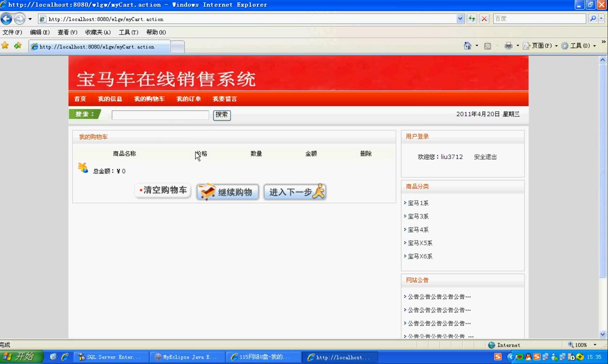Click the 搜索 button
608x364 pixels.
pyautogui.click(x=222, y=115)
